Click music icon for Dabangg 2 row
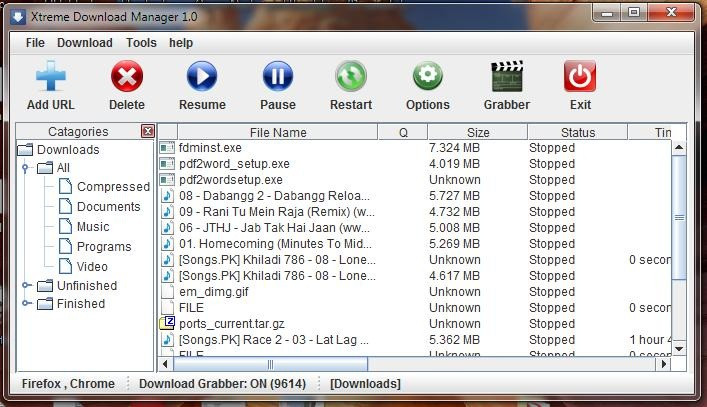The image size is (707, 407). click(167, 196)
